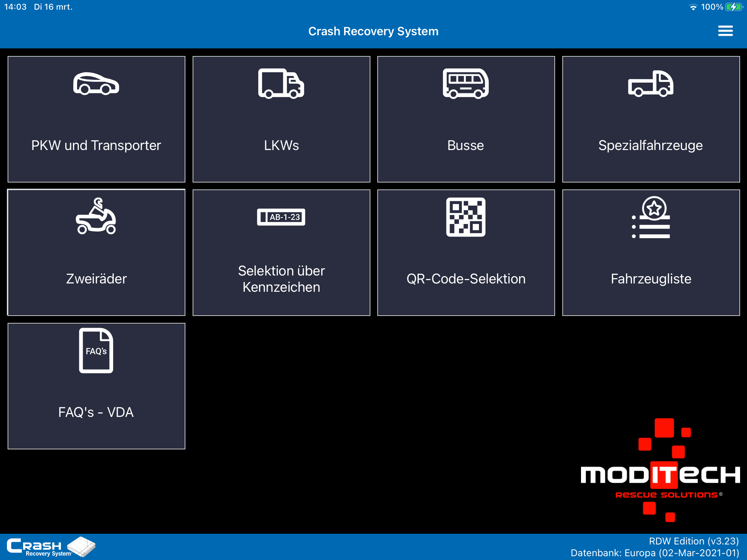Image resolution: width=747 pixels, height=560 pixels.
Task: Select the Busse category
Action: [x=466, y=119]
